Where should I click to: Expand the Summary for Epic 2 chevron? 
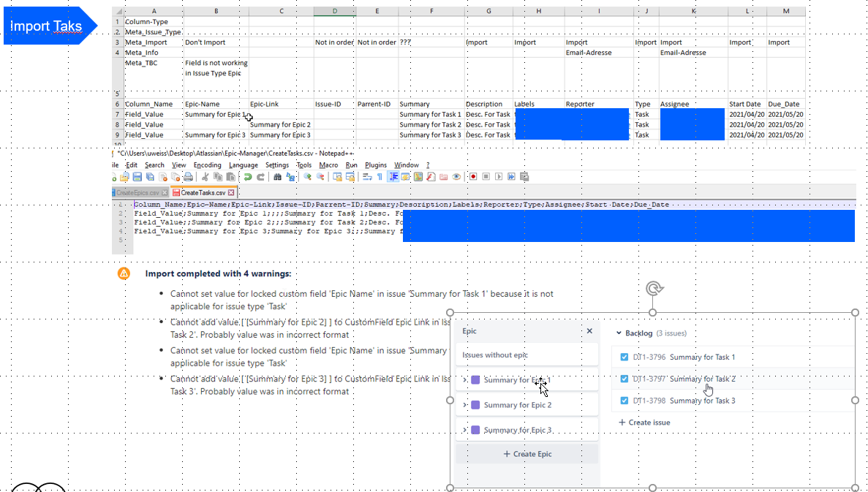point(465,405)
